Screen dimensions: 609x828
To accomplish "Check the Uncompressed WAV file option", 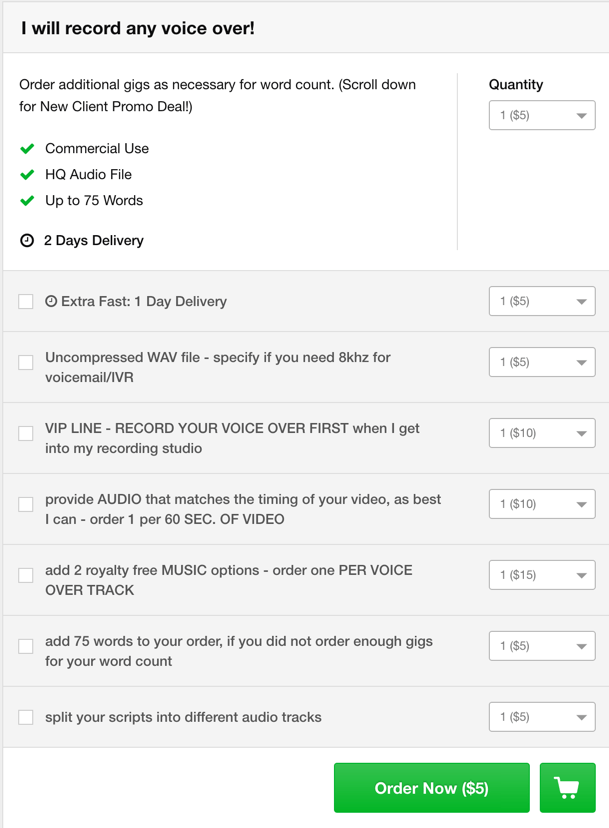I will [x=26, y=362].
